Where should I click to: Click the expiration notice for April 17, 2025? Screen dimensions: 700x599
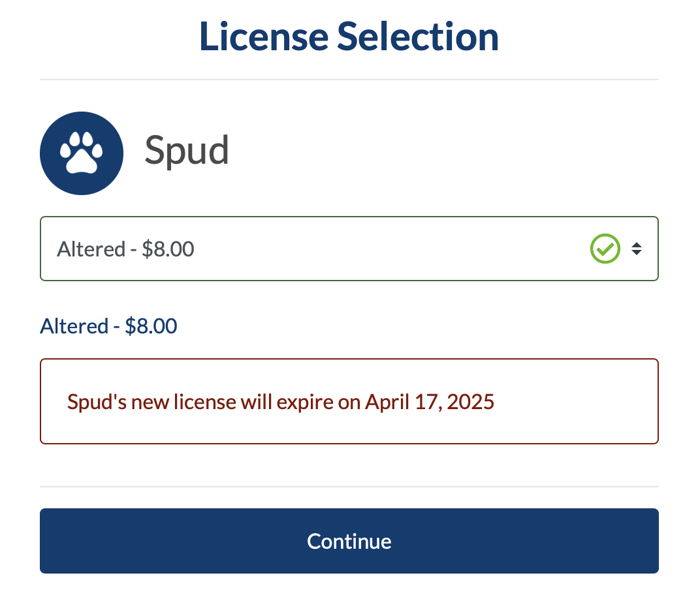[280, 401]
